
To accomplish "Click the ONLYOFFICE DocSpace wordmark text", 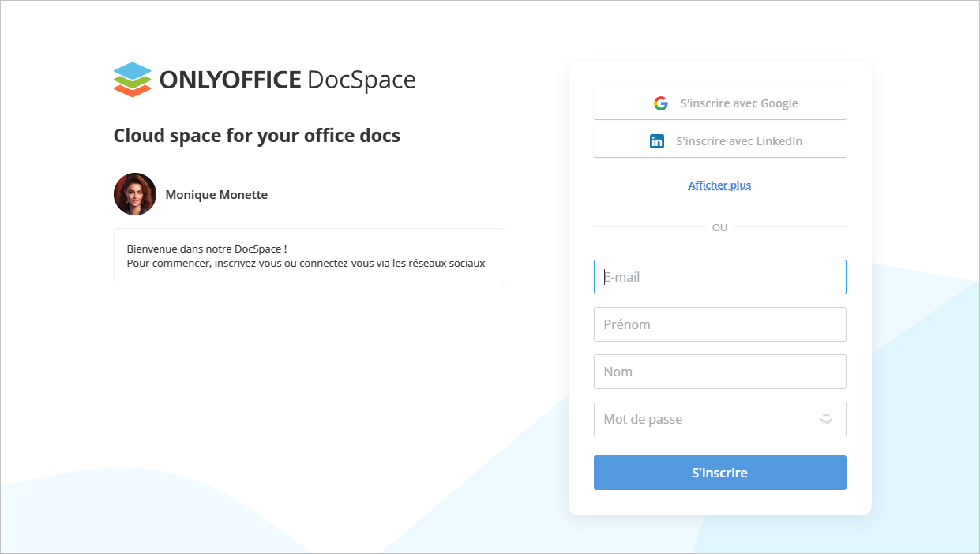I will pyautogui.click(x=287, y=80).
